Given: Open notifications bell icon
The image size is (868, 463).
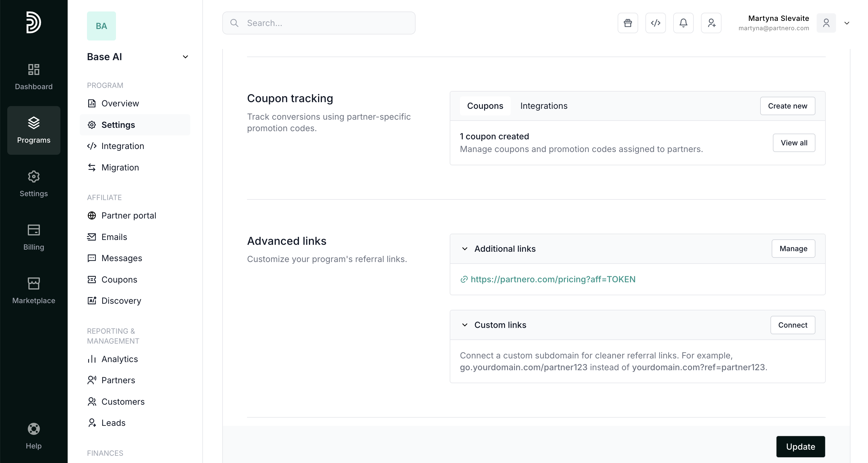Looking at the screenshot, I should 683,23.
